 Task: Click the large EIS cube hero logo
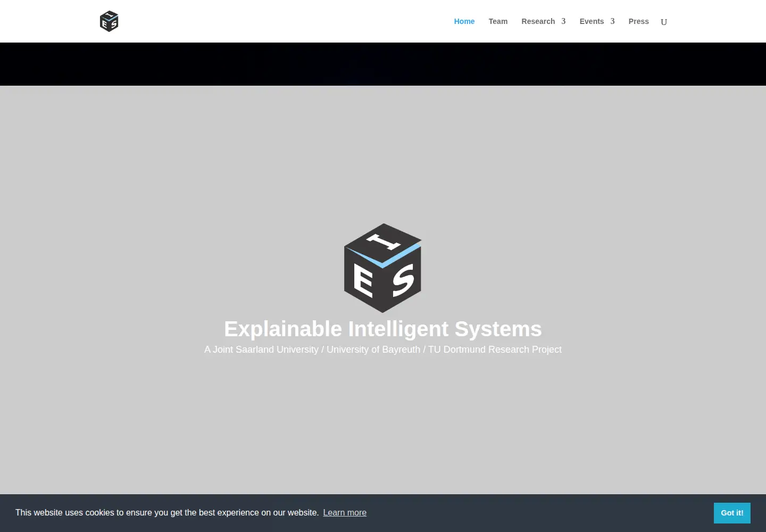[383, 268]
